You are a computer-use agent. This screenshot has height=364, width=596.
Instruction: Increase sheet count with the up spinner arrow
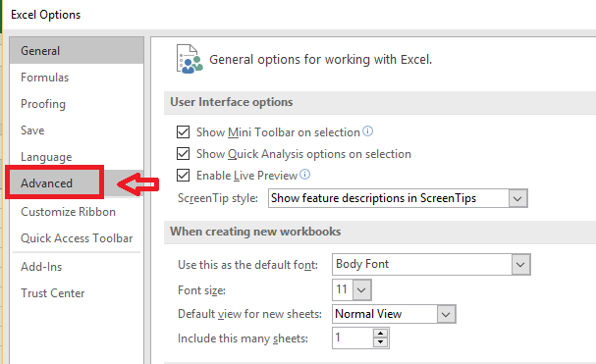click(381, 334)
